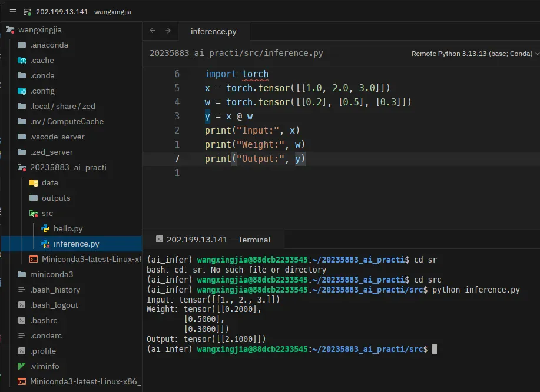This screenshot has width=540, height=392.
Task: Click the breadcrumb path 20235883_ai_practi/src/inference.py
Action: pos(236,53)
